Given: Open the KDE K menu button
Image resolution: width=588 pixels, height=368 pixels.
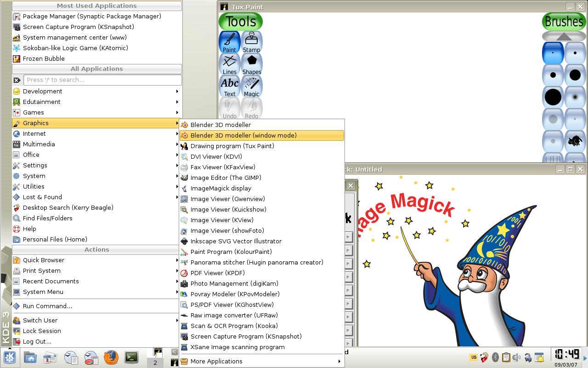Looking at the screenshot, I should click(10, 357).
